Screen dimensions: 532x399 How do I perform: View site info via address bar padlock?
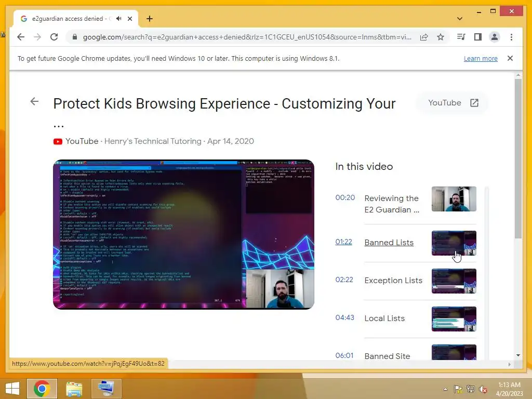[x=75, y=37]
